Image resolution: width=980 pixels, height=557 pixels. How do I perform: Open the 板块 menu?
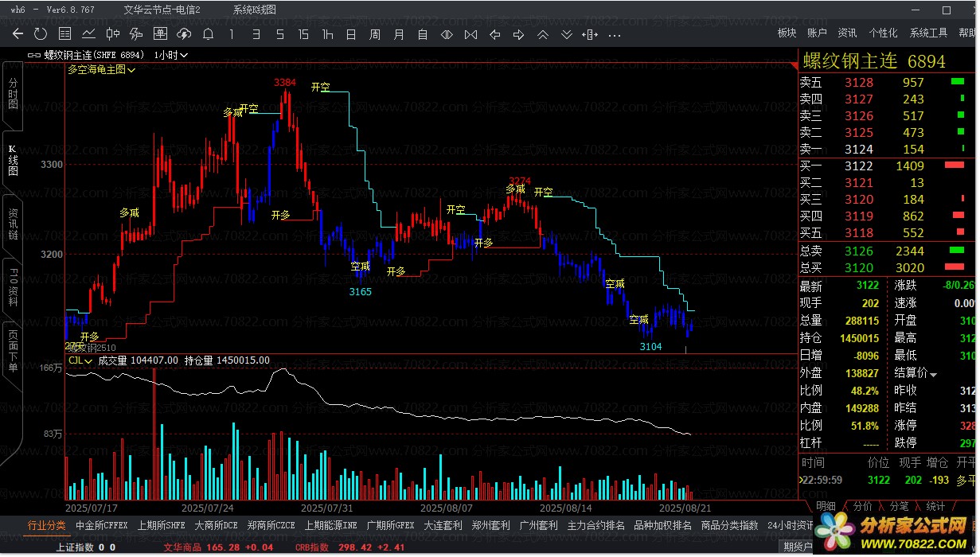(787, 33)
